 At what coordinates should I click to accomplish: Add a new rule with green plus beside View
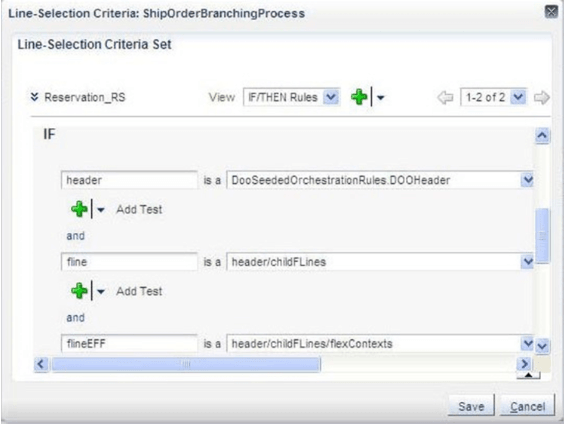pos(359,97)
